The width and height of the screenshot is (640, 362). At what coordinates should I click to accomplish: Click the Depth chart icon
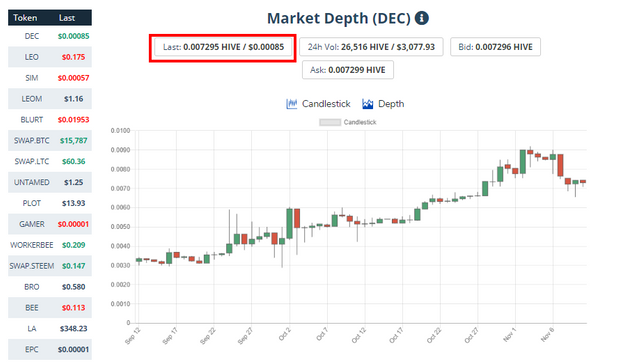point(367,104)
